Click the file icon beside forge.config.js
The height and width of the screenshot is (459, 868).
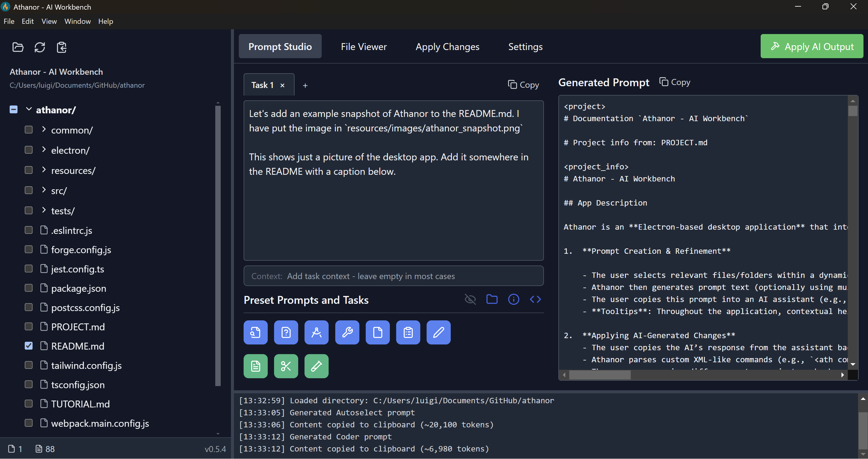[44, 250]
